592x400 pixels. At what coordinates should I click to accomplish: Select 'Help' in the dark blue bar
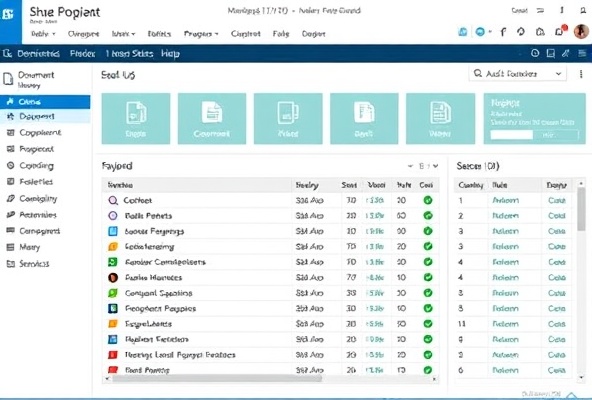click(170, 54)
